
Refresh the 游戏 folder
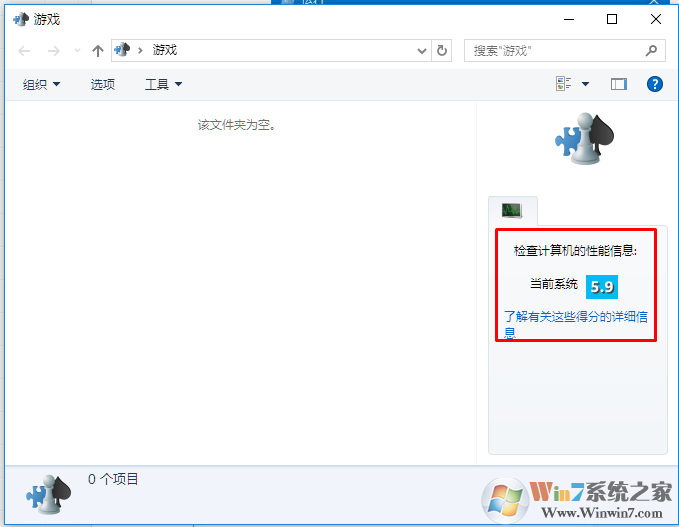442,51
